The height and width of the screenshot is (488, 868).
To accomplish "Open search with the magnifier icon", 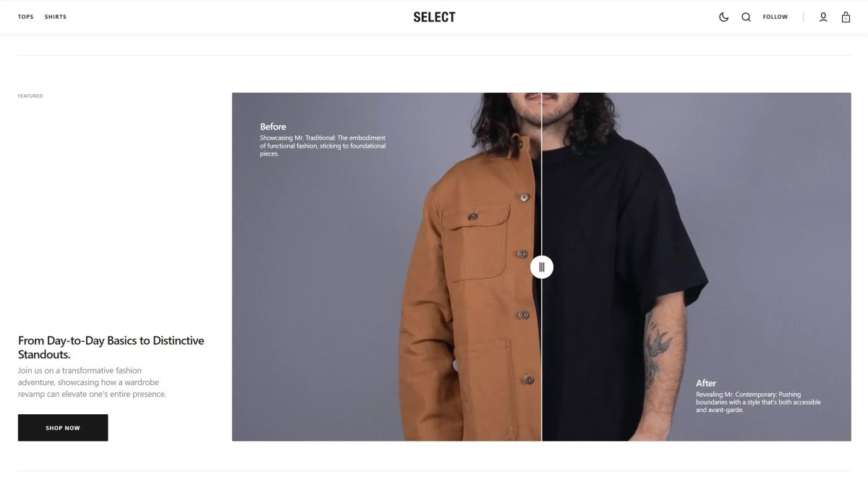I will click(746, 17).
